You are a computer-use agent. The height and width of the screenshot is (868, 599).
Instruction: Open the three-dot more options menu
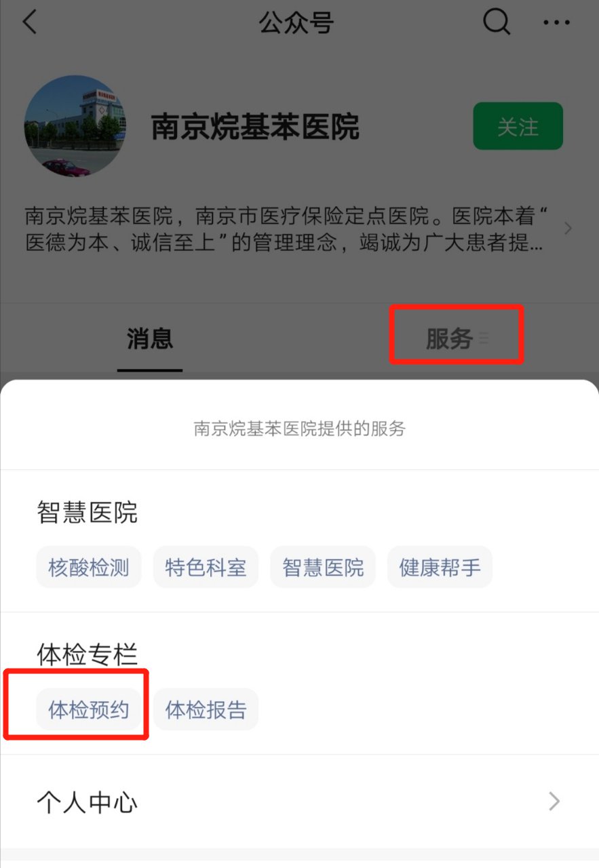click(557, 23)
